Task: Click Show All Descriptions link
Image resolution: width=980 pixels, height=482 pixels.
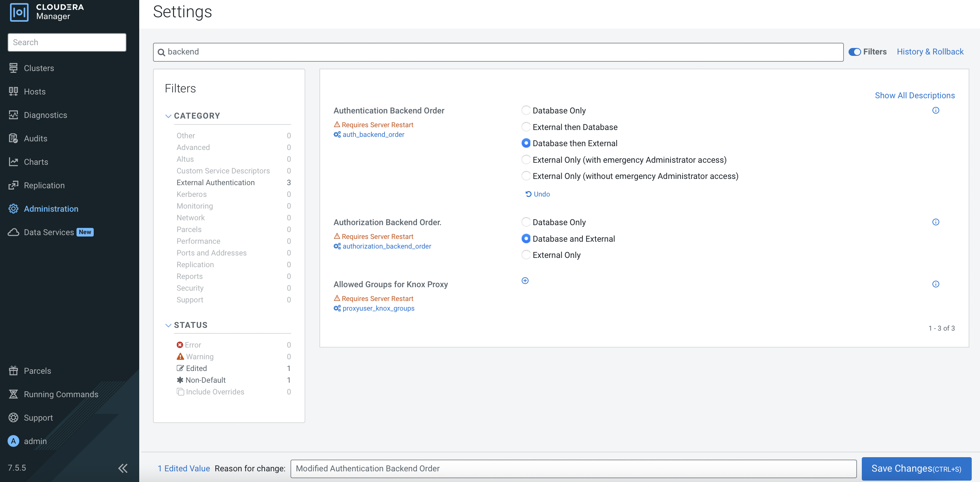Action: [x=915, y=95]
